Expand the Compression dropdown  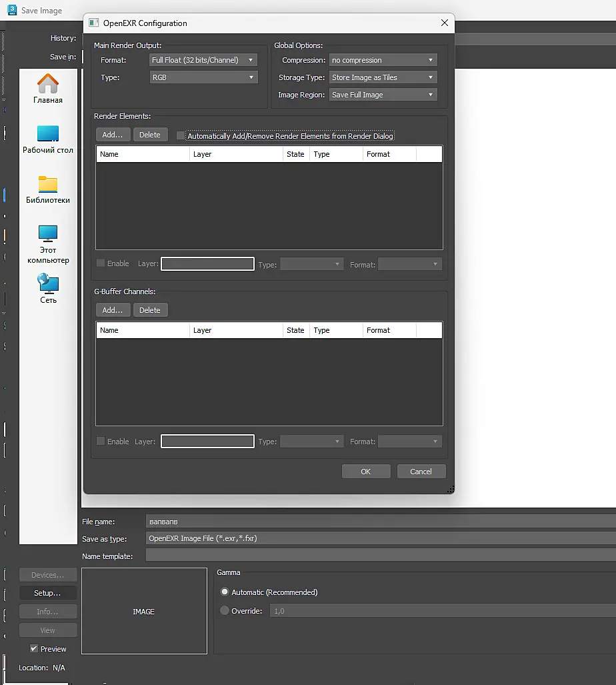[383, 60]
